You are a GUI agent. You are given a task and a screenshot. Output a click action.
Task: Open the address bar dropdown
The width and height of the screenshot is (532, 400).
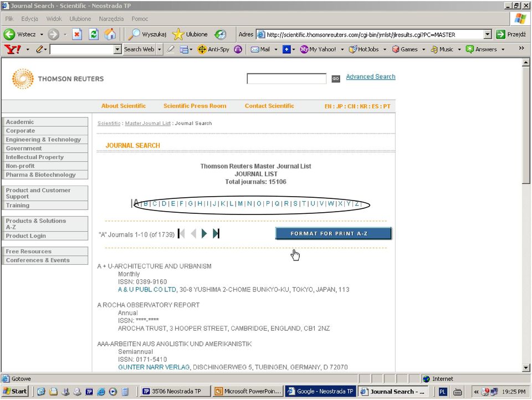[488, 34]
